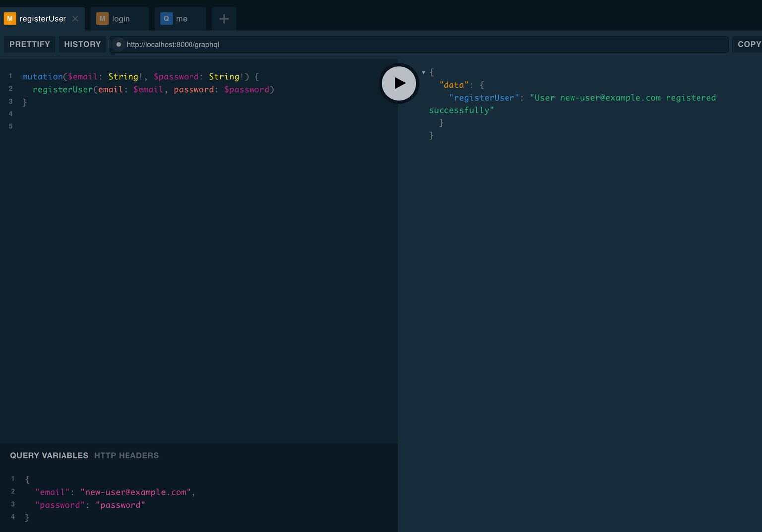Click the connection status dot in the endpoint bar
The height and width of the screenshot is (532, 762).
(118, 44)
